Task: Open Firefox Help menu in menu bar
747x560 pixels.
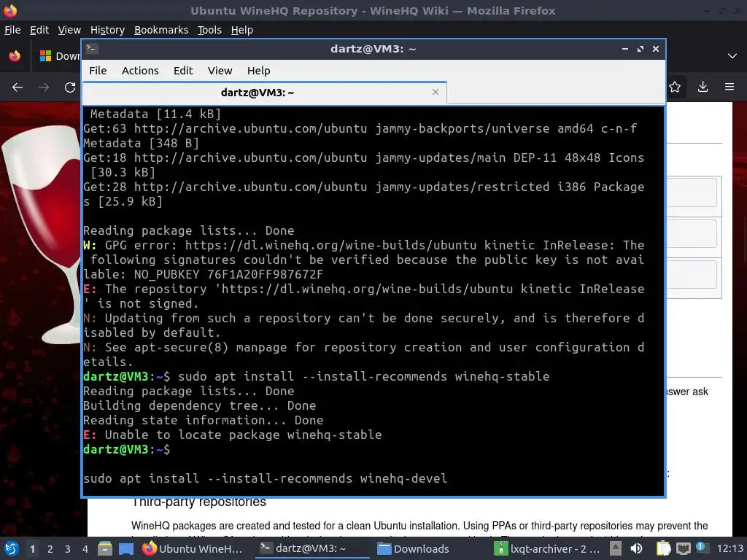Action: pyautogui.click(x=242, y=30)
